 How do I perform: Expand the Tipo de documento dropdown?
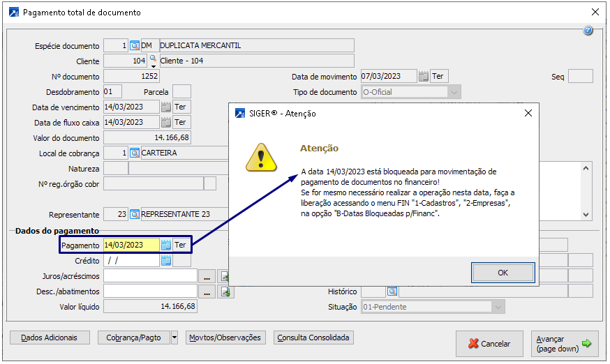click(454, 92)
